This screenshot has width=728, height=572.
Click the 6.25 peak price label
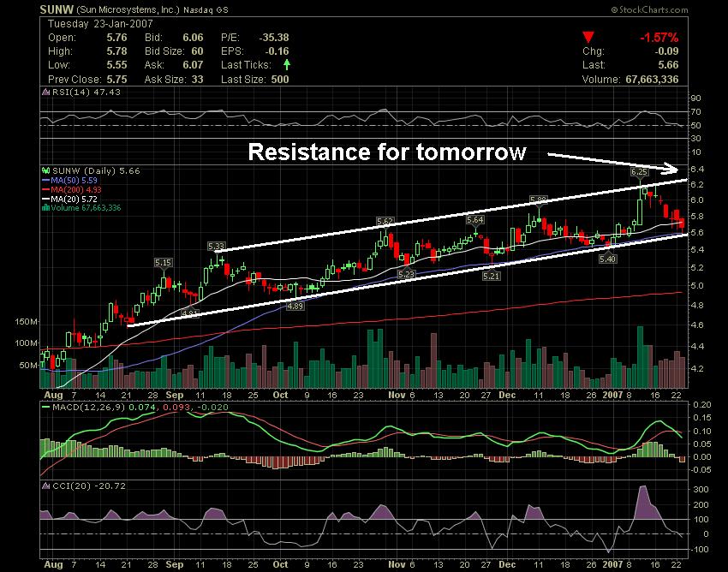pyautogui.click(x=639, y=172)
